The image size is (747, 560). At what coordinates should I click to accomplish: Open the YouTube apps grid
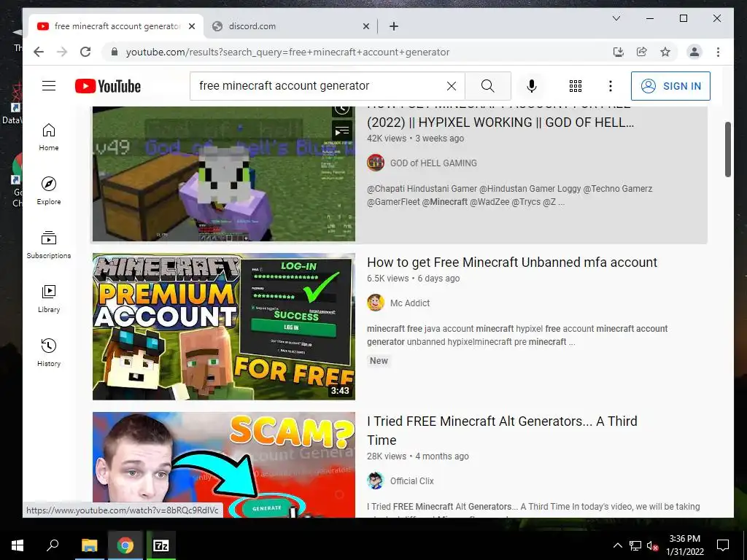click(576, 86)
